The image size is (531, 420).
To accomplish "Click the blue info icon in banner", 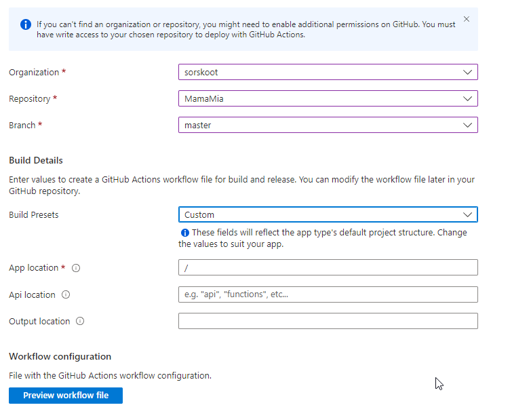I will 26,24.
